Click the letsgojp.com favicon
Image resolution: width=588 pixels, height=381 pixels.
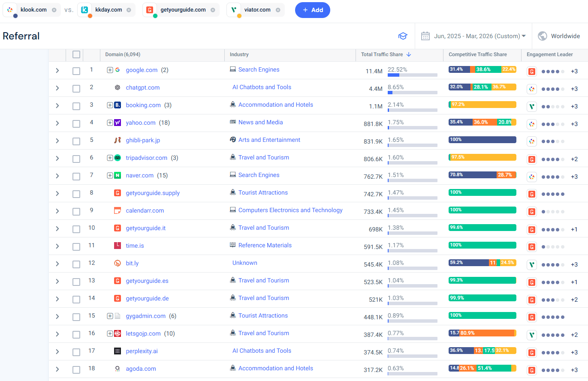point(117,333)
